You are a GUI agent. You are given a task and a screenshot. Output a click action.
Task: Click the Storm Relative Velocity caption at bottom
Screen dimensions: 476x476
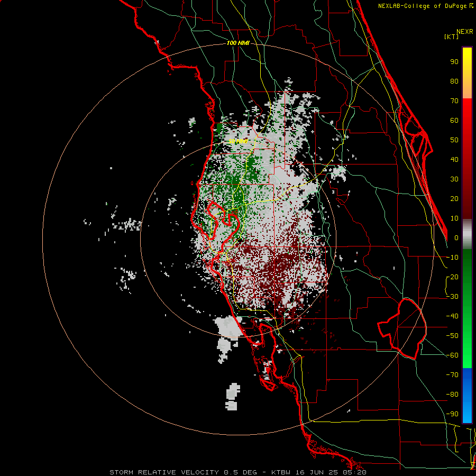tap(237, 472)
